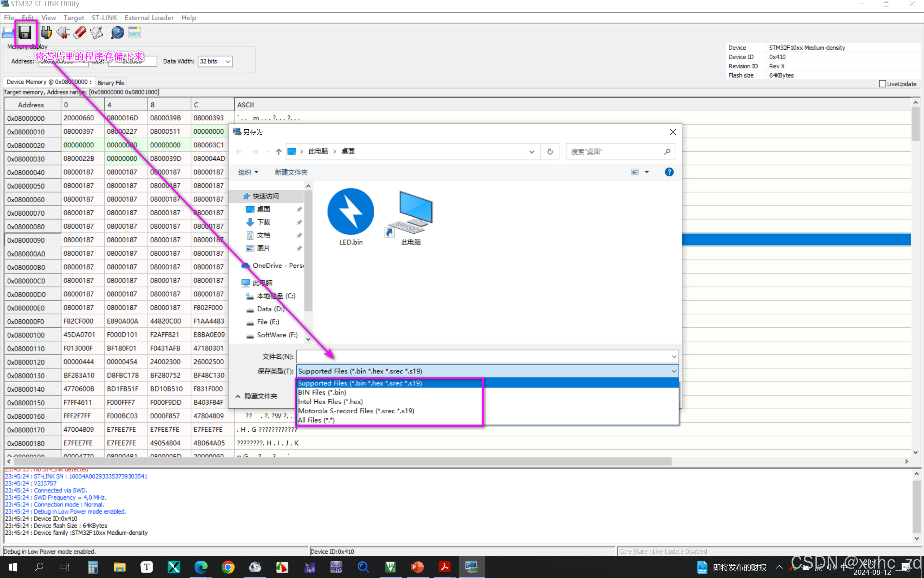Click the 文件名 file name input field
The image size is (924, 578).
pos(483,356)
